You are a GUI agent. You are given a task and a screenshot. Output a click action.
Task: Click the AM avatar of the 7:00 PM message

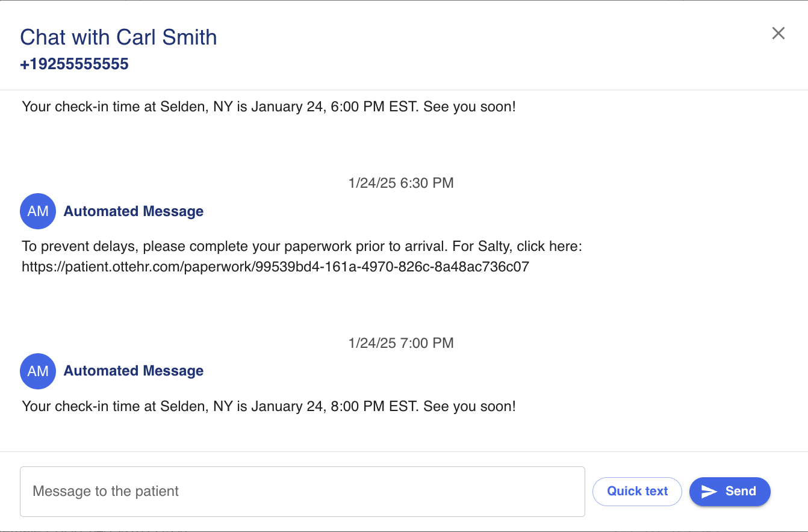(38, 371)
